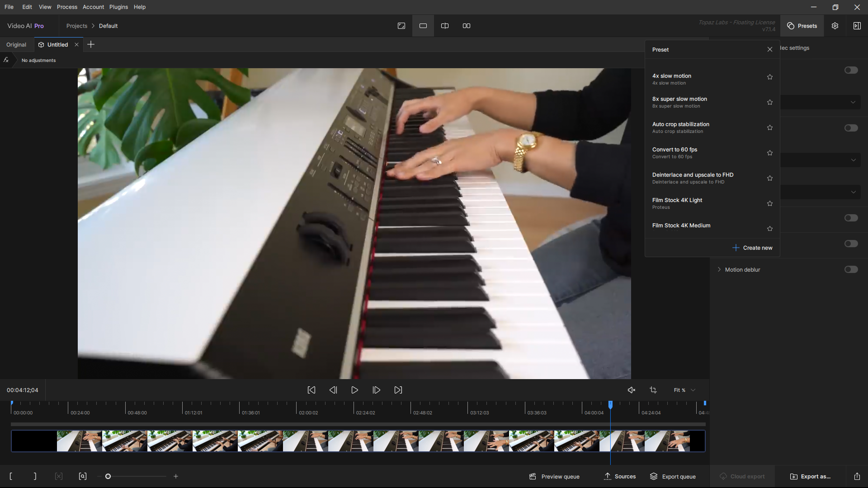Open the Fit % zoom dropdown
The height and width of the screenshot is (488, 868).
(684, 390)
